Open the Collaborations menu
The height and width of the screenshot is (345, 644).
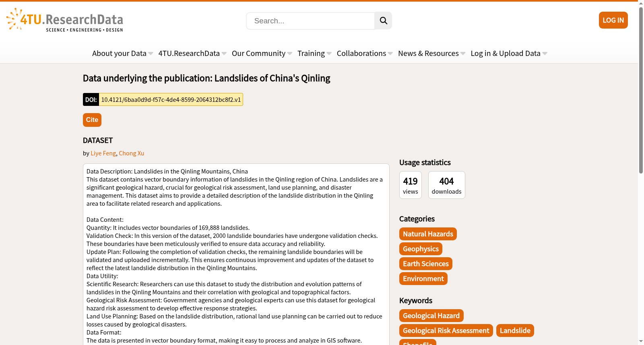(x=361, y=53)
